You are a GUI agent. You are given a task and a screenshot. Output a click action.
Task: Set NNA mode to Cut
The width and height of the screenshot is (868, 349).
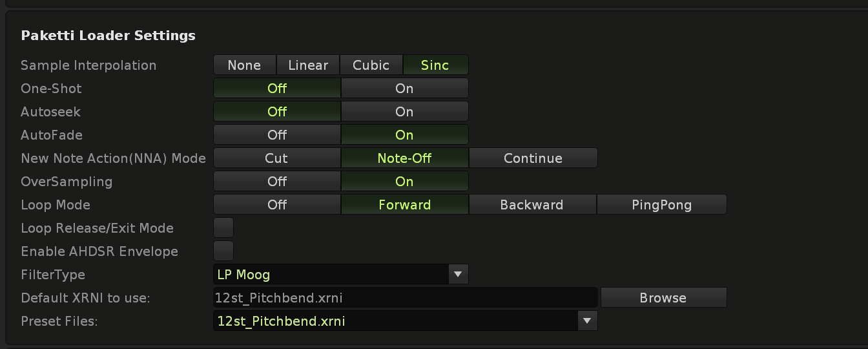tap(276, 158)
